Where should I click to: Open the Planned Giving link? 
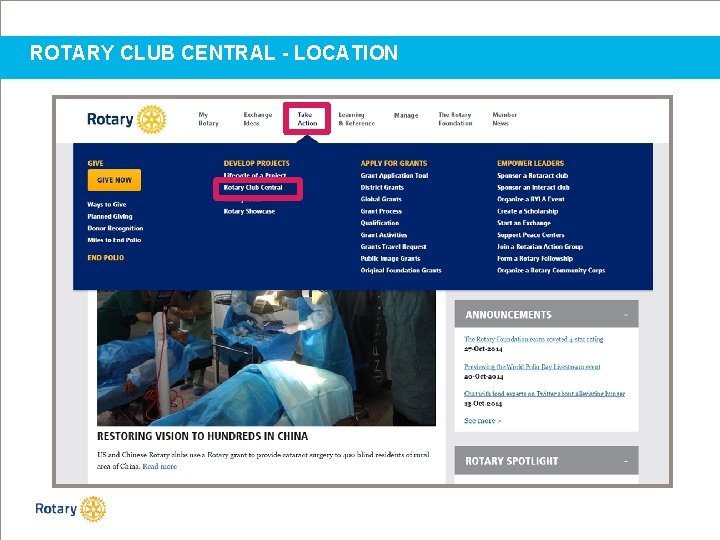(110, 216)
